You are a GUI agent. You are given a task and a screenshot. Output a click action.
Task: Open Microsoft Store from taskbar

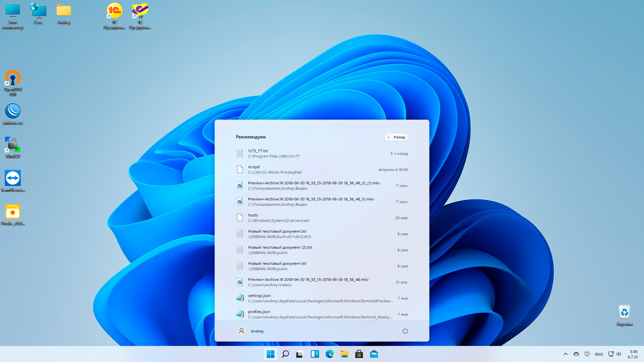[x=359, y=354]
